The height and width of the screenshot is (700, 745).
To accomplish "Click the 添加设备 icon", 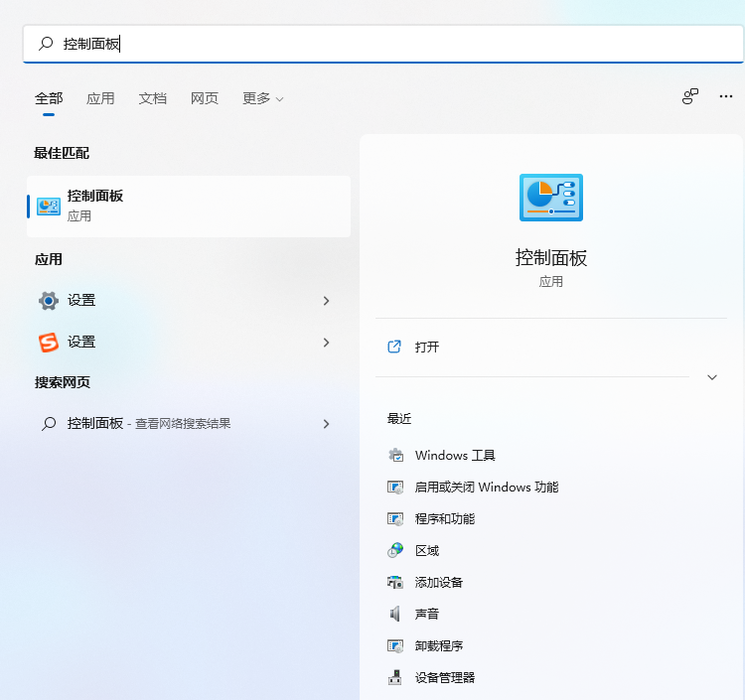I will click(x=395, y=583).
